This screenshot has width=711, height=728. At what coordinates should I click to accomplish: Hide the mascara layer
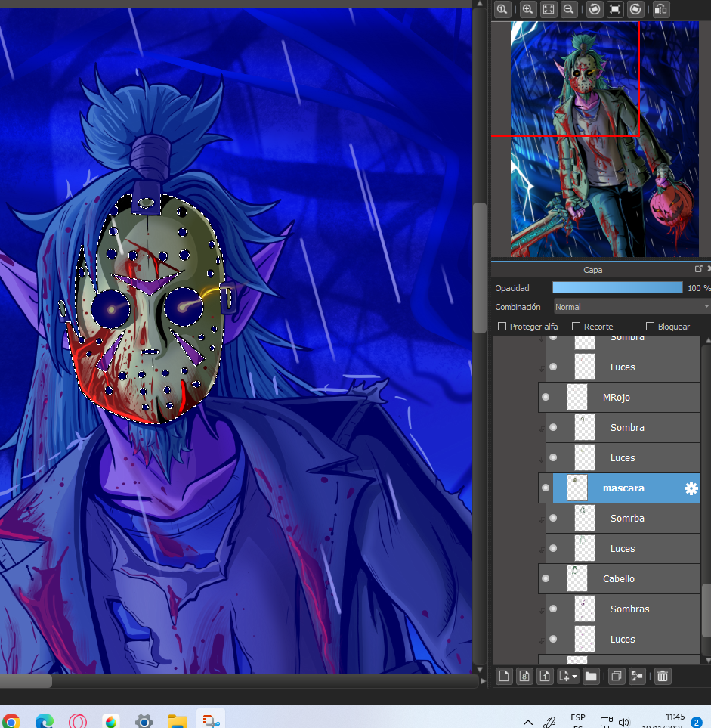pos(546,488)
